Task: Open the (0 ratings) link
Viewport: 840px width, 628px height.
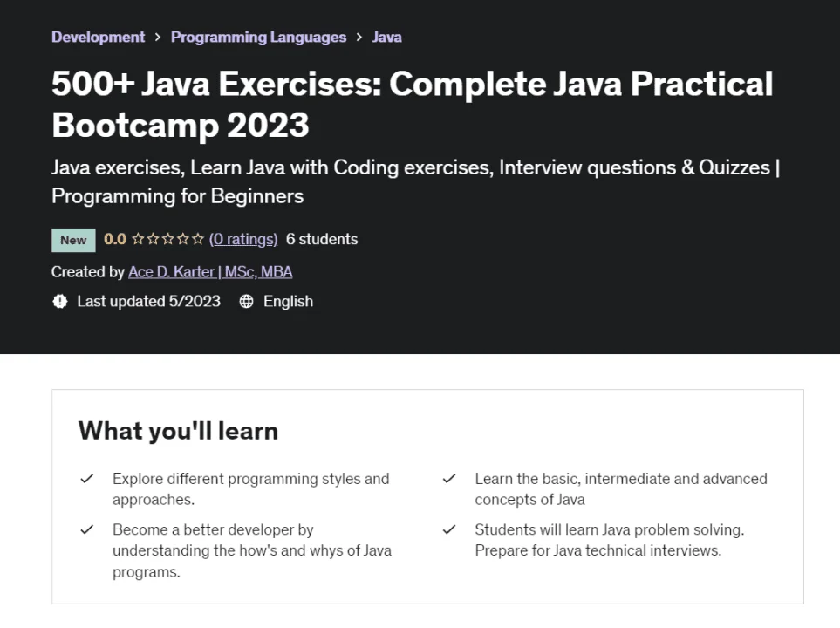Action: tap(243, 239)
